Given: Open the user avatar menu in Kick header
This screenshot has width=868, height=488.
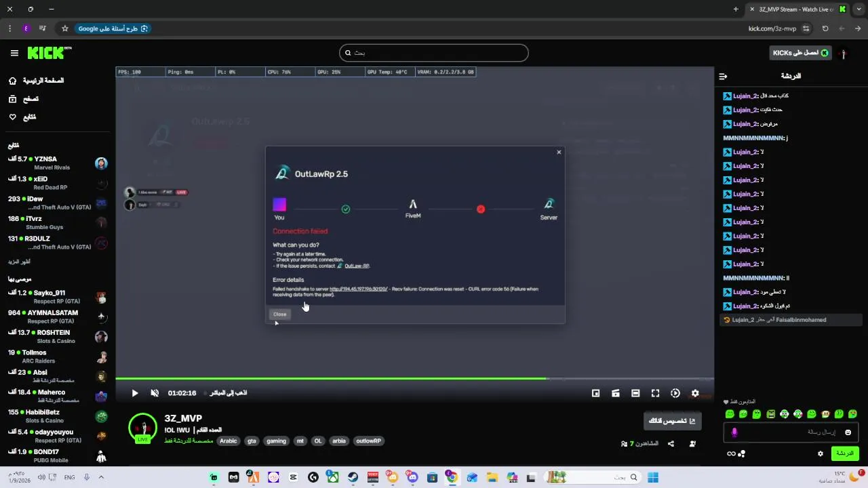Looking at the screenshot, I should 843,53.
